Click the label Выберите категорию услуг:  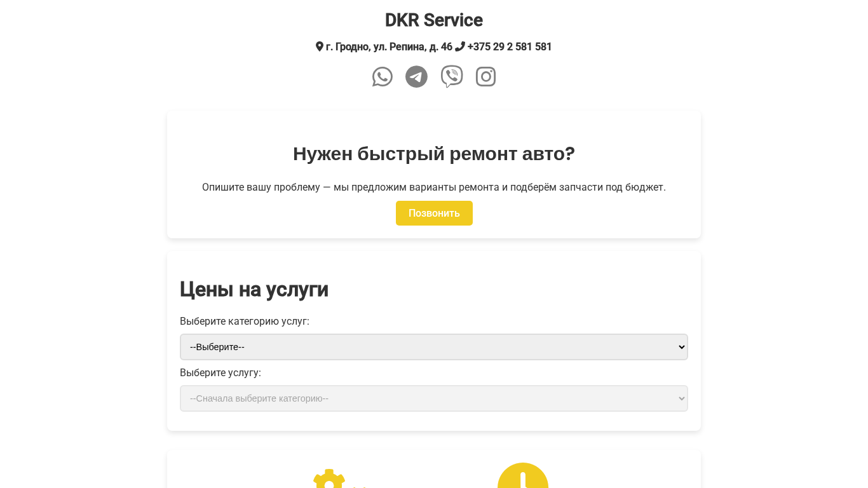tap(245, 321)
